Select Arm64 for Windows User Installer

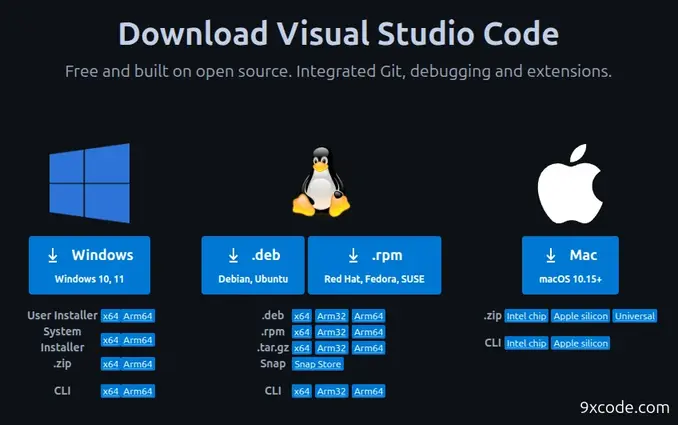point(138,316)
